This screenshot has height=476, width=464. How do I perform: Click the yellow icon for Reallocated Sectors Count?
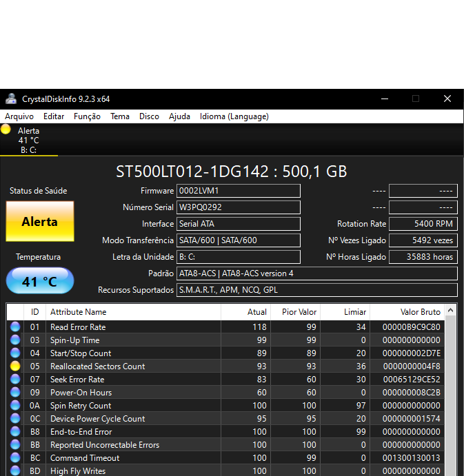[15, 366]
